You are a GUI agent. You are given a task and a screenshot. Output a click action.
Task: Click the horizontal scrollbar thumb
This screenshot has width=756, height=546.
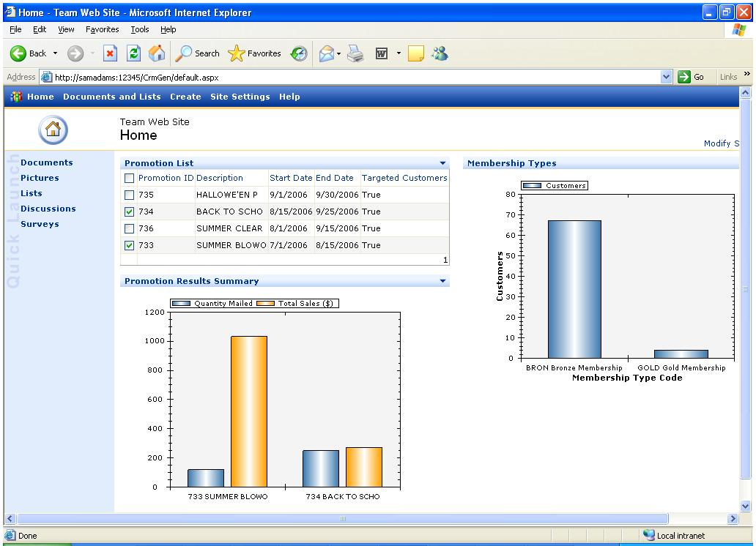pyautogui.click(x=343, y=519)
